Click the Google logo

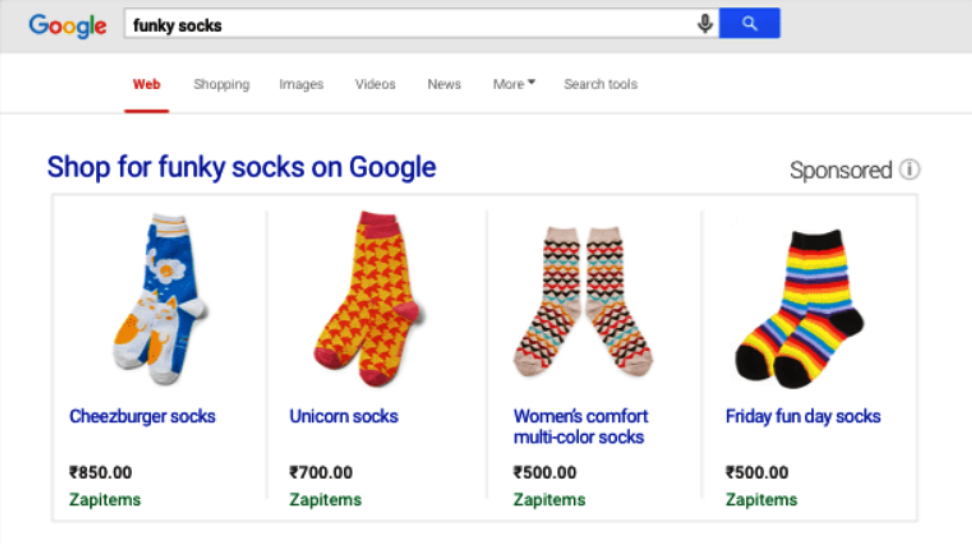coord(67,26)
